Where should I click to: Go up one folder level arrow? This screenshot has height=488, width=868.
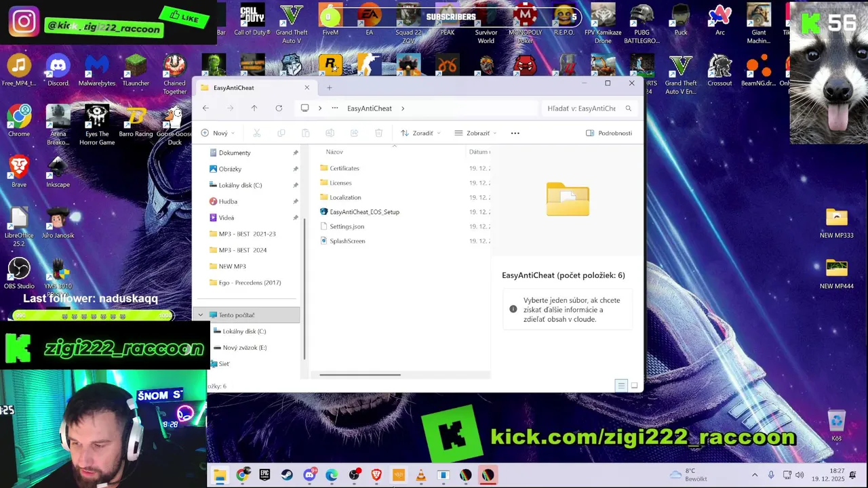(254, 108)
